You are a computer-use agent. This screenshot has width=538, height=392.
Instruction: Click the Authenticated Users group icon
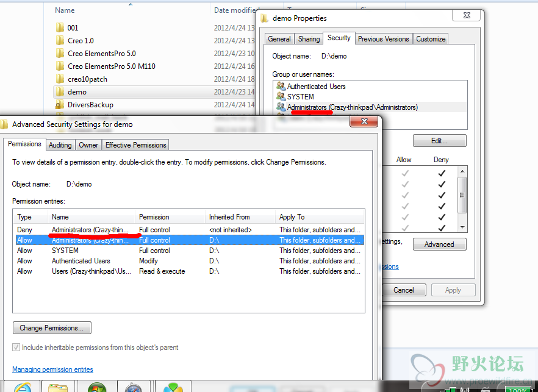(x=281, y=86)
